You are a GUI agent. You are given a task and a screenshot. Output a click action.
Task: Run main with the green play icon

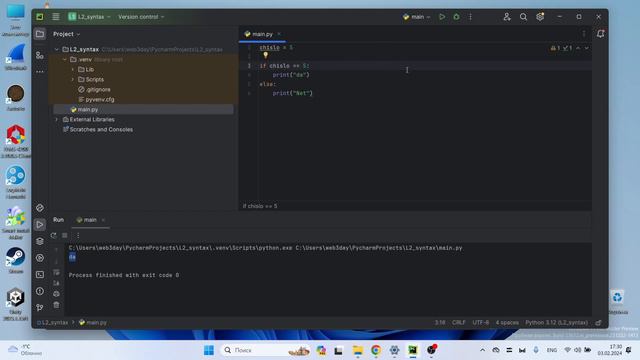point(442,17)
